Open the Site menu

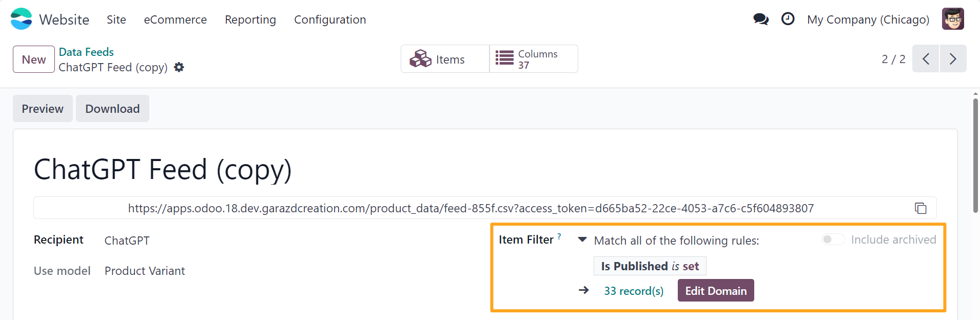(116, 19)
